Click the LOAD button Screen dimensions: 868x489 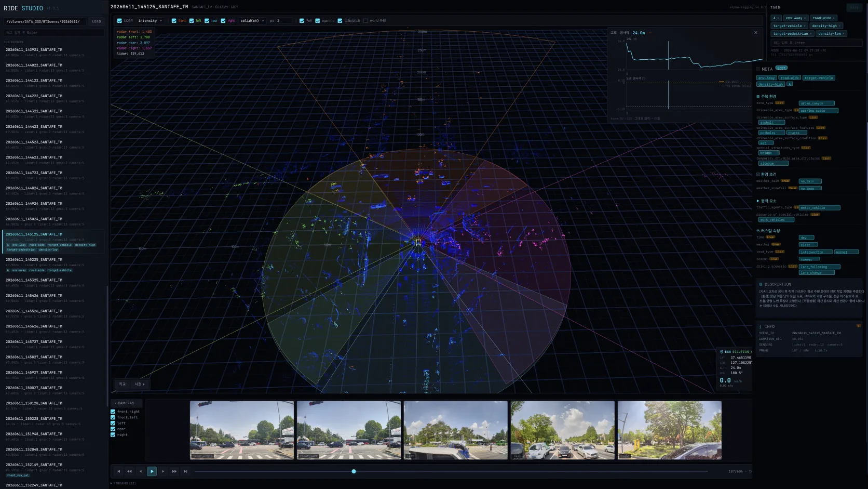[x=97, y=22]
